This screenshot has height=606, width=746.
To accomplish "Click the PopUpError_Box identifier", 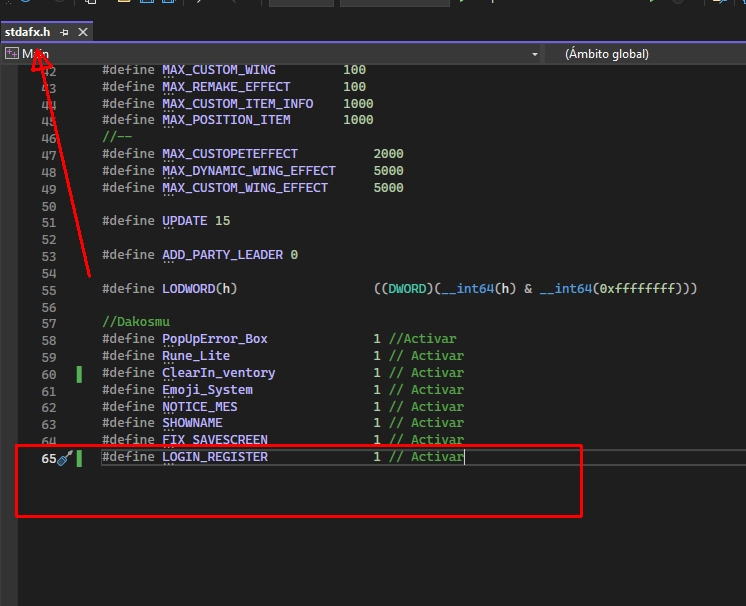I will pyautogui.click(x=215, y=339).
